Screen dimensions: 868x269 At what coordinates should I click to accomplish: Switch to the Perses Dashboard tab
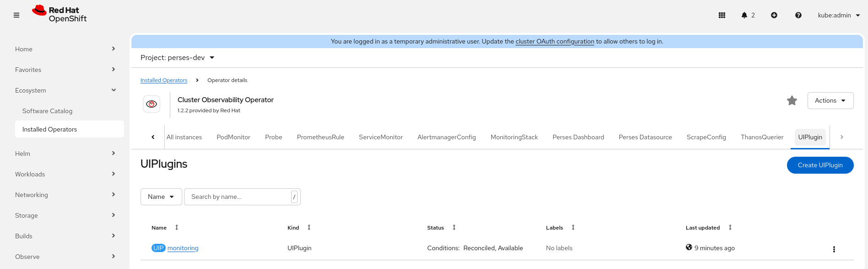click(578, 137)
